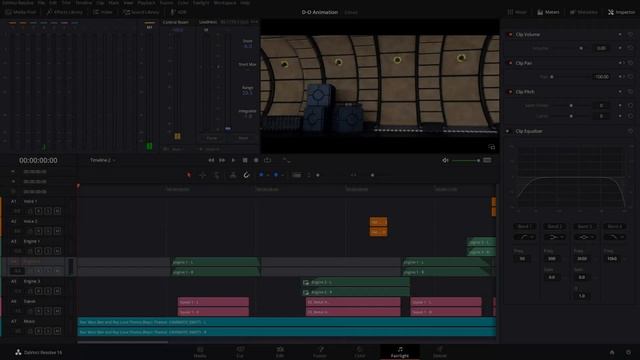
Task: Mute the viewer audio speaker icon
Action: (x=445, y=160)
